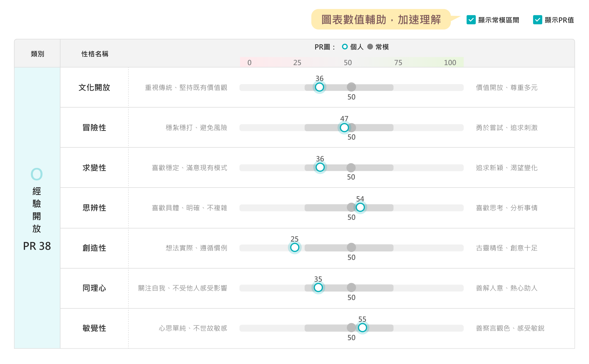Click the gray norm dot in 文化開放 row
589x364 pixels.
coord(351,87)
